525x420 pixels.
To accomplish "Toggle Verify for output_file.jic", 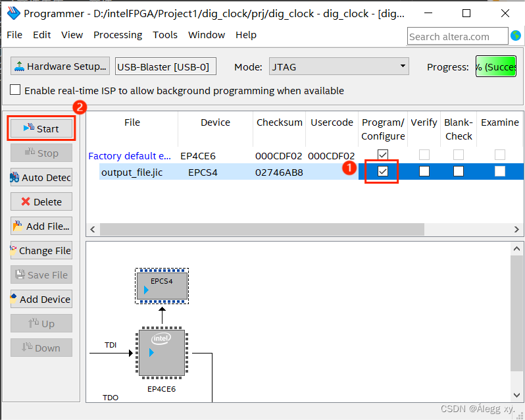I will (424, 171).
